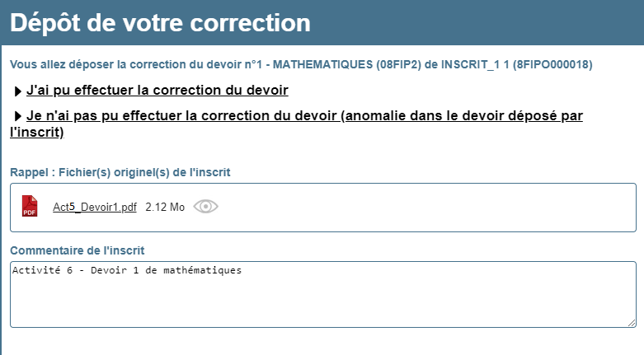
Task: Click the "Commentaire de l'inscrit" label
Action: click(x=78, y=250)
